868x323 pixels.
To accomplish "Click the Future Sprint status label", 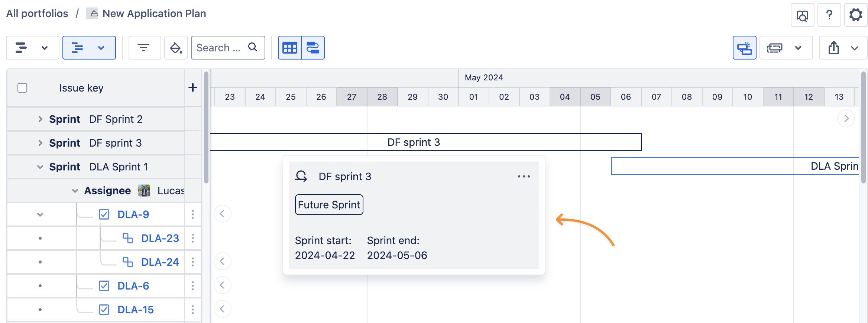I will pyautogui.click(x=329, y=205).
